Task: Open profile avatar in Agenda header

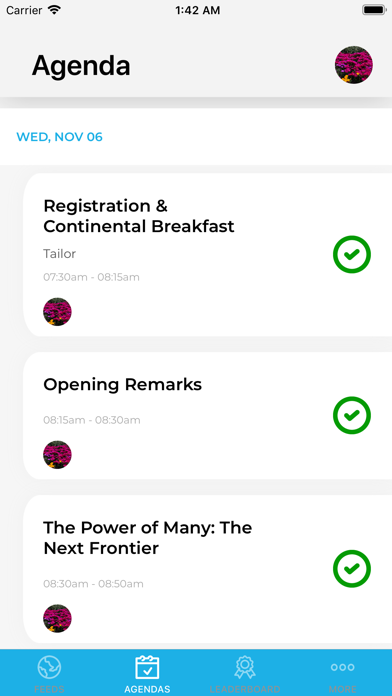Action: pyautogui.click(x=354, y=65)
